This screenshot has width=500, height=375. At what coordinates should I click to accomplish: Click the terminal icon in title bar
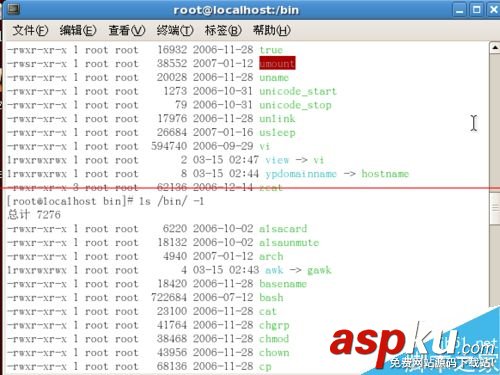point(13,9)
